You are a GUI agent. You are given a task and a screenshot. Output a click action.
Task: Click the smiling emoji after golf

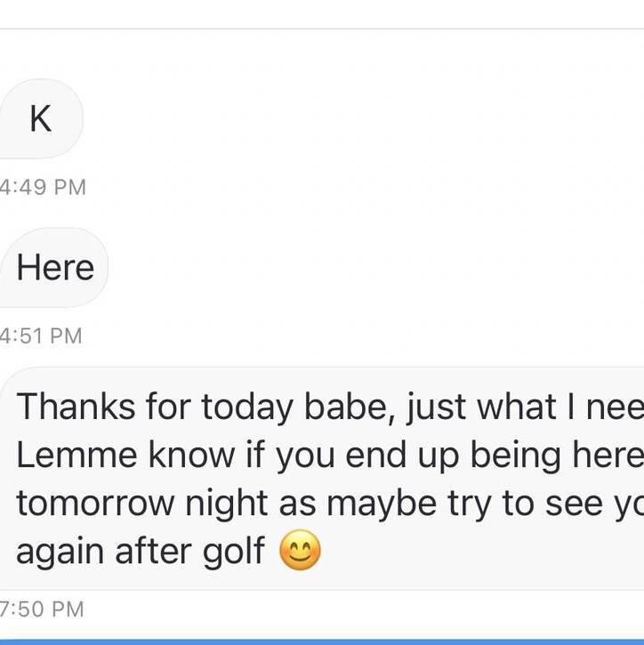tap(300, 552)
